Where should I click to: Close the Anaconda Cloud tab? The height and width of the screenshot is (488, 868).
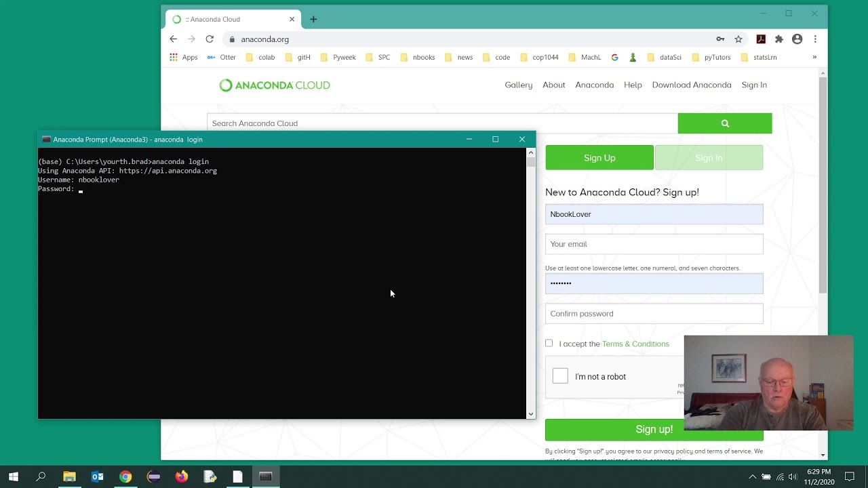[292, 19]
